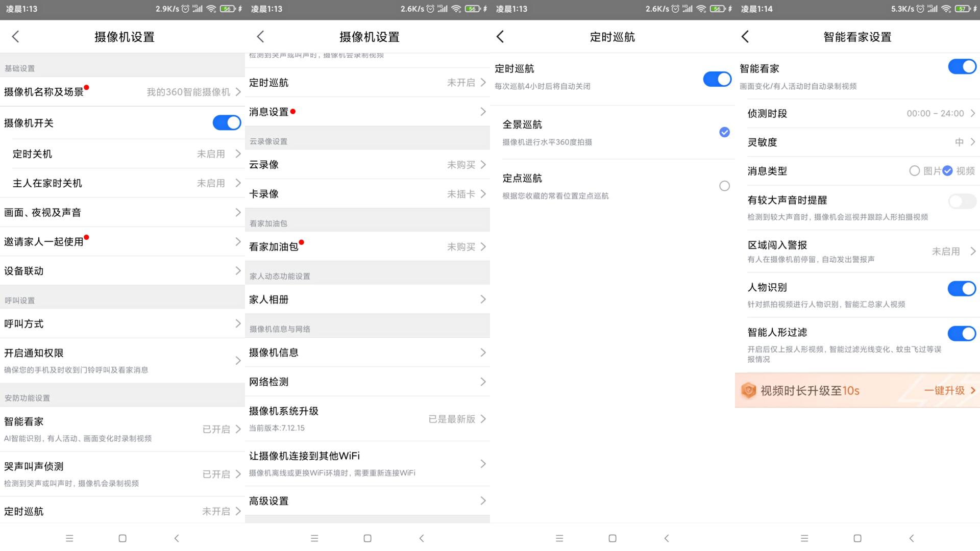Enable the 有较大声音时提醒 toggle

[962, 202]
